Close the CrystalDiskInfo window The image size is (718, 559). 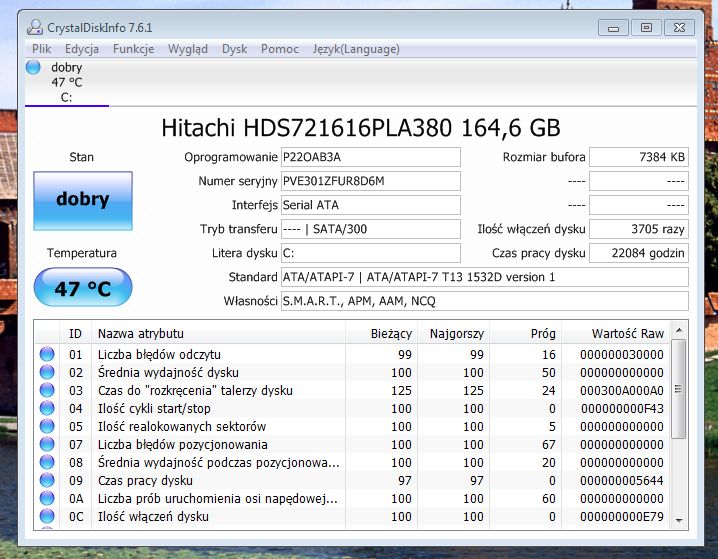[680, 27]
